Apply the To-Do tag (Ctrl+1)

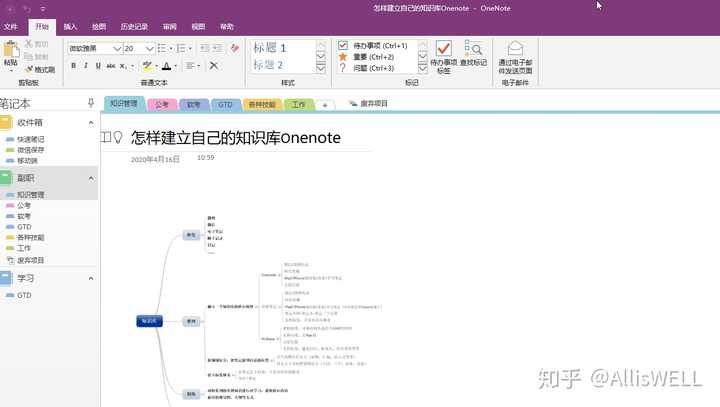click(x=373, y=45)
